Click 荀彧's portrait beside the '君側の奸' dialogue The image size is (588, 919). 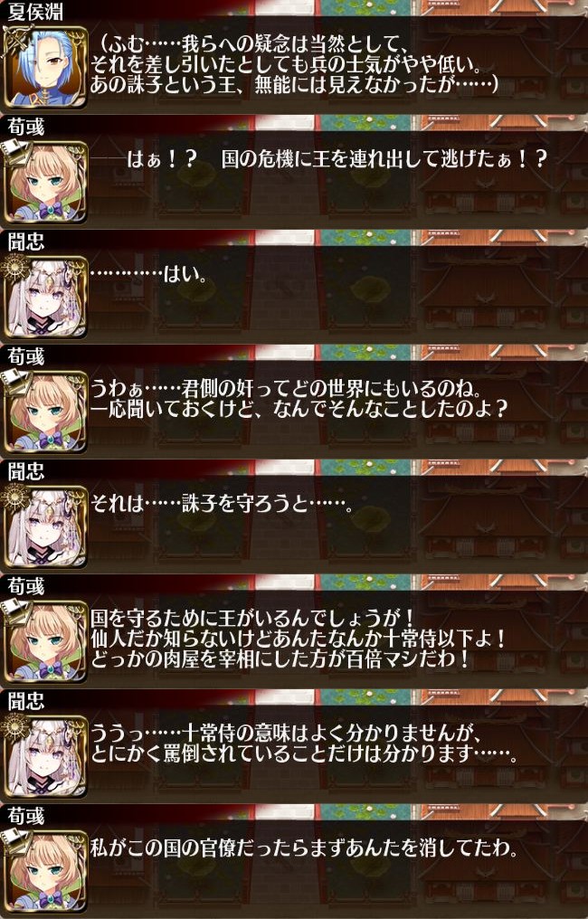[46, 411]
